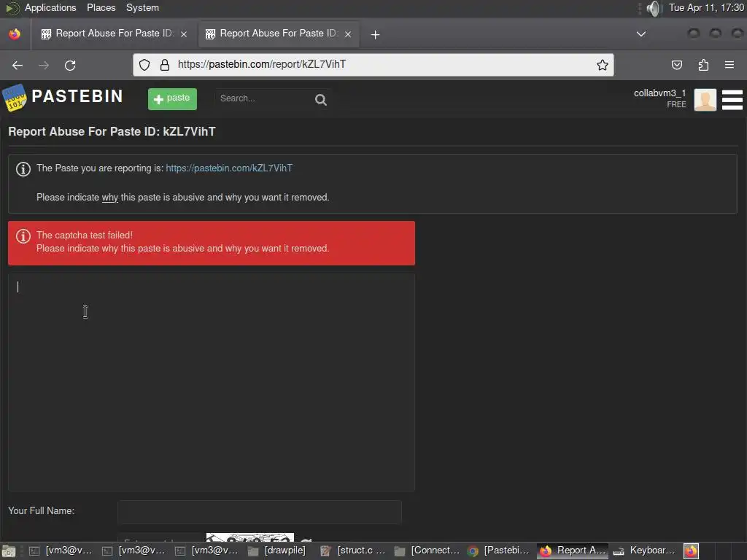
Task: Click the FREE account label
Action: (676, 104)
